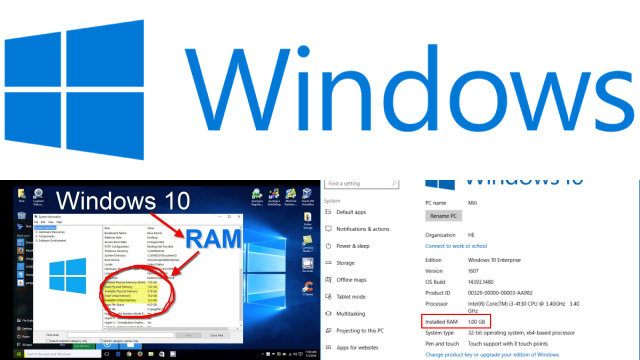Image resolution: width=640 pixels, height=360 pixels.
Task: Select the Product ID value text
Action: click(500, 293)
